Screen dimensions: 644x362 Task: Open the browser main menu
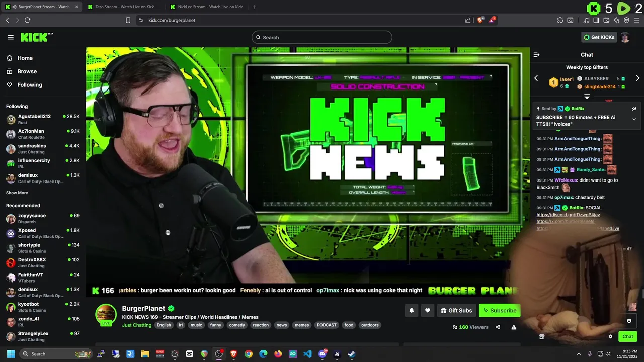pos(637,20)
